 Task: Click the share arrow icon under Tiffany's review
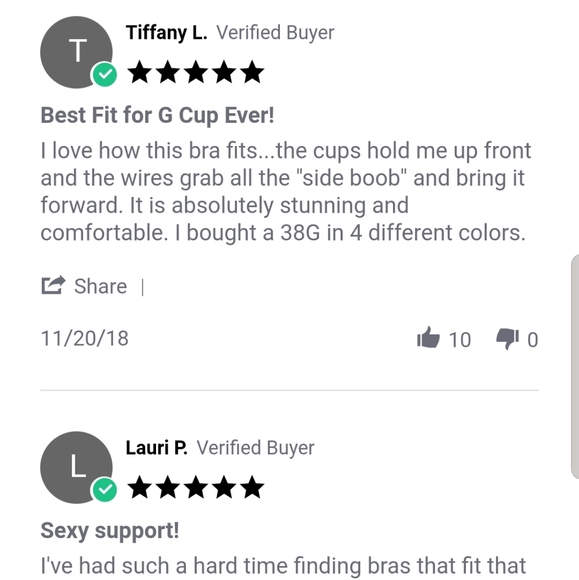[53, 285]
